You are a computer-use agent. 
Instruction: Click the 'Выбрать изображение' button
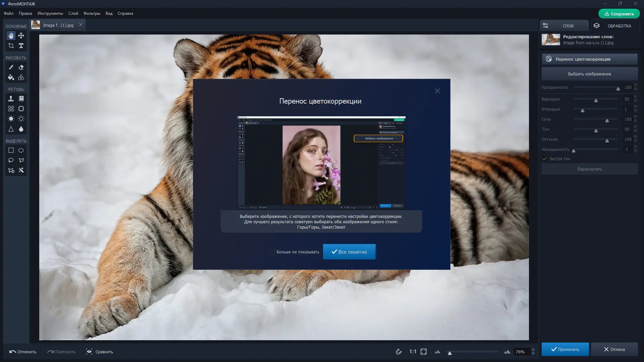tap(589, 74)
